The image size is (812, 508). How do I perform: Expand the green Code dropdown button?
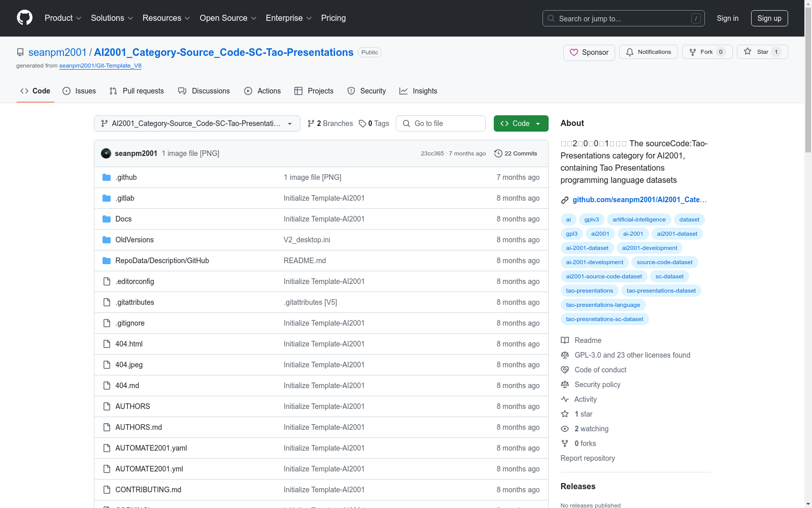click(521, 123)
